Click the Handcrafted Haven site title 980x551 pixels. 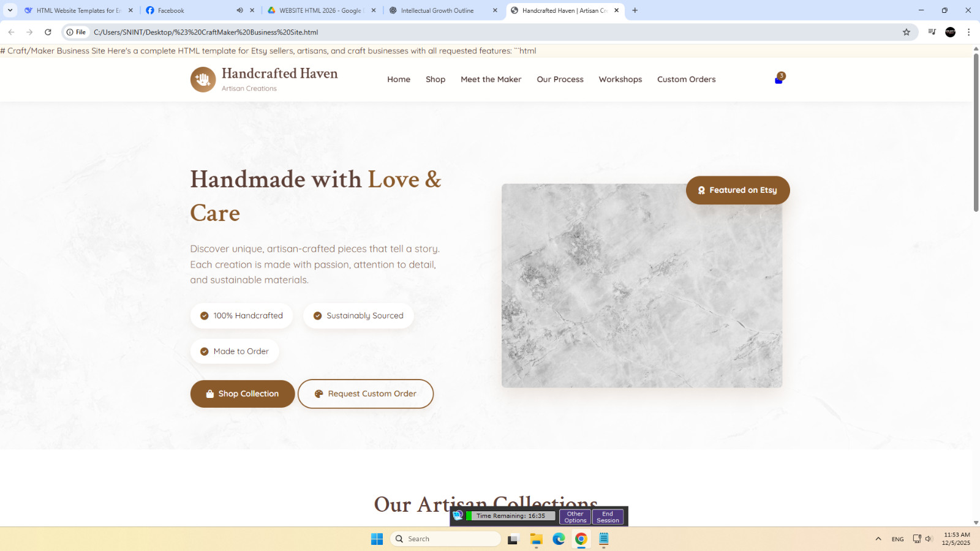coord(279,73)
